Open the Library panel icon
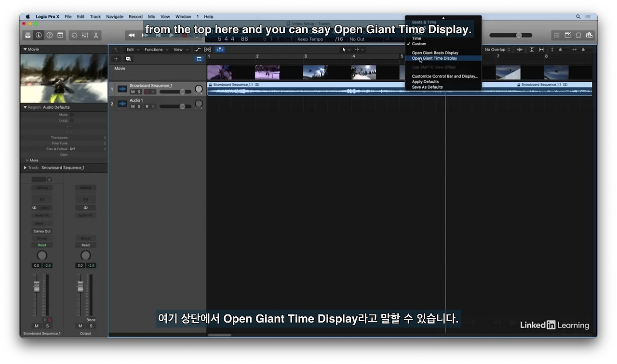This screenshot has width=617, height=364. 28,35
